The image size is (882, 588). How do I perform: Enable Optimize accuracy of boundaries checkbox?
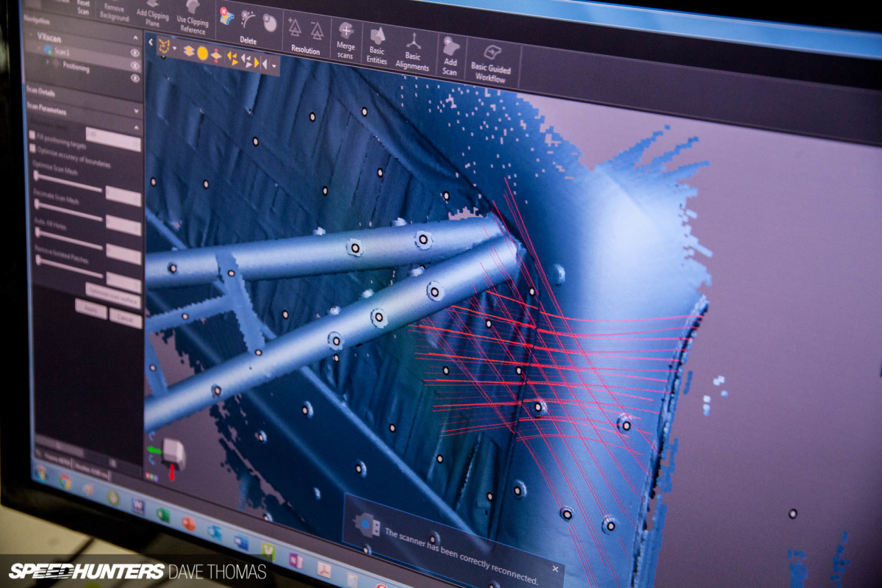pyautogui.click(x=32, y=148)
